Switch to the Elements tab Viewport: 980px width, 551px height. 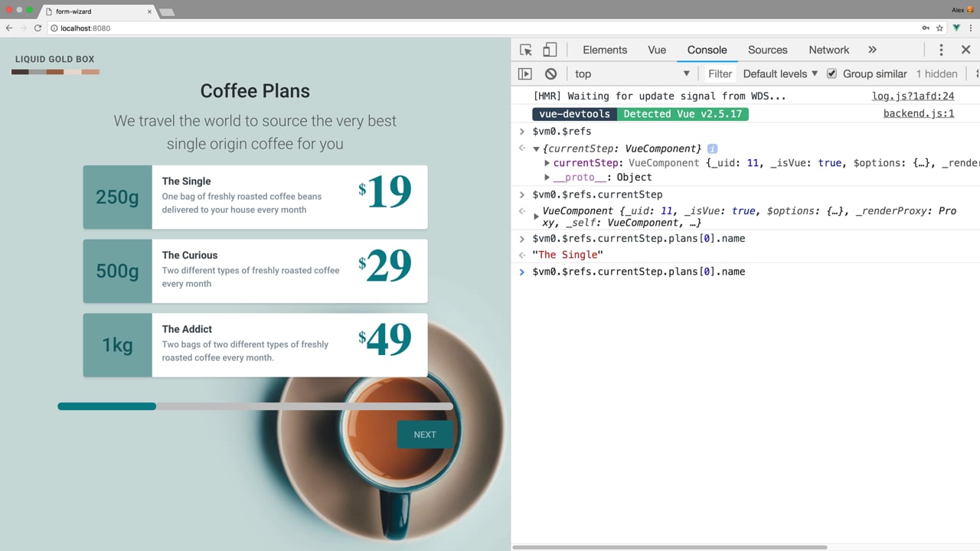tap(605, 50)
